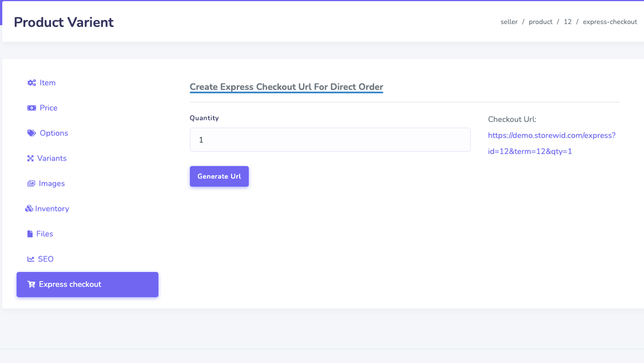Viewport: 644px width, 363px height.
Task: Click the photo icon beside Images
Action: 31,184
